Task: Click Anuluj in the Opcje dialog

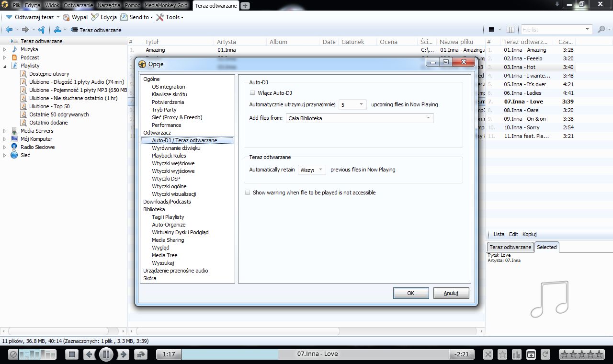Action: coord(451,293)
